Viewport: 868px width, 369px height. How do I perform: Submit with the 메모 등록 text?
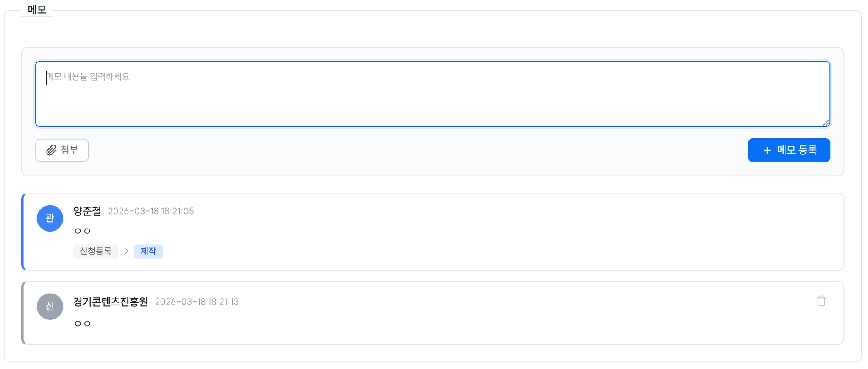click(x=797, y=150)
